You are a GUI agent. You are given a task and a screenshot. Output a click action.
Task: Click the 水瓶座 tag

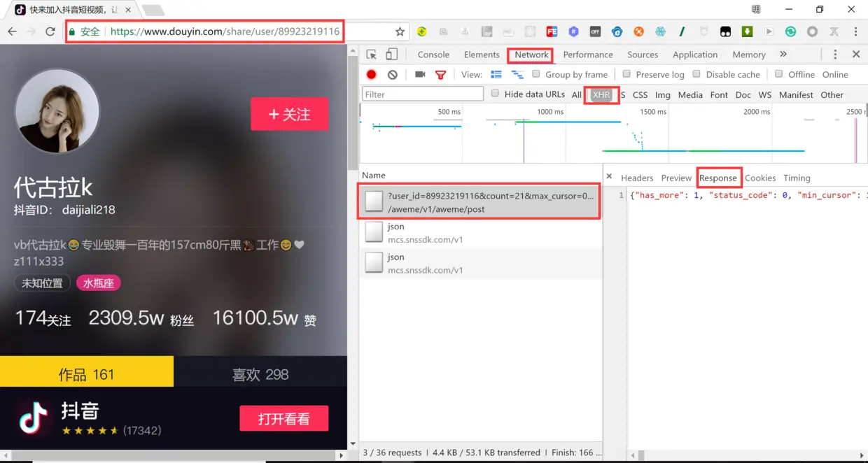click(99, 283)
